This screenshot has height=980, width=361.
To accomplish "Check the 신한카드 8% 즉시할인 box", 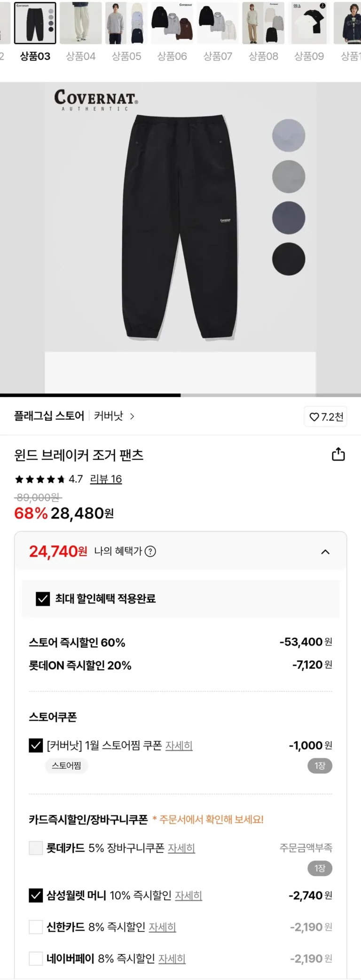I will point(36,927).
